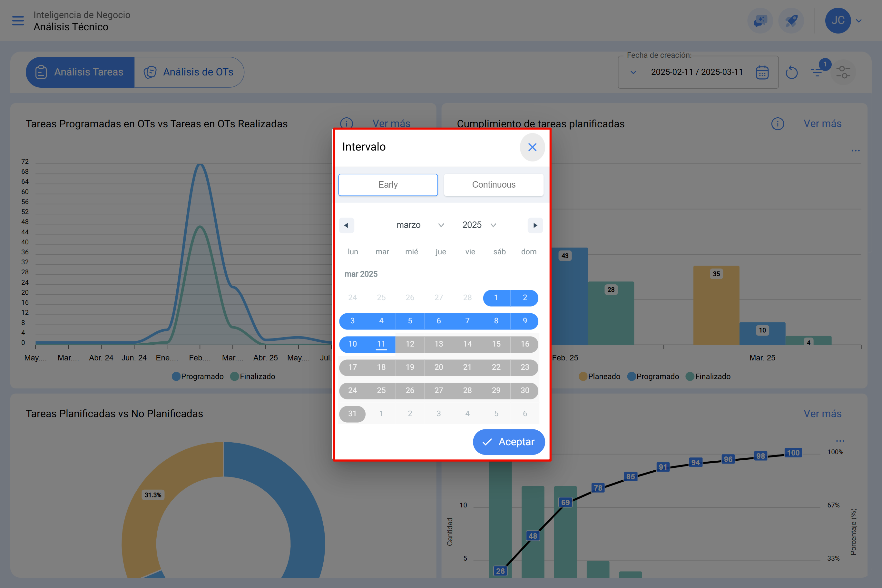
Task: Open options menu of Pareto chart
Action: point(840,441)
